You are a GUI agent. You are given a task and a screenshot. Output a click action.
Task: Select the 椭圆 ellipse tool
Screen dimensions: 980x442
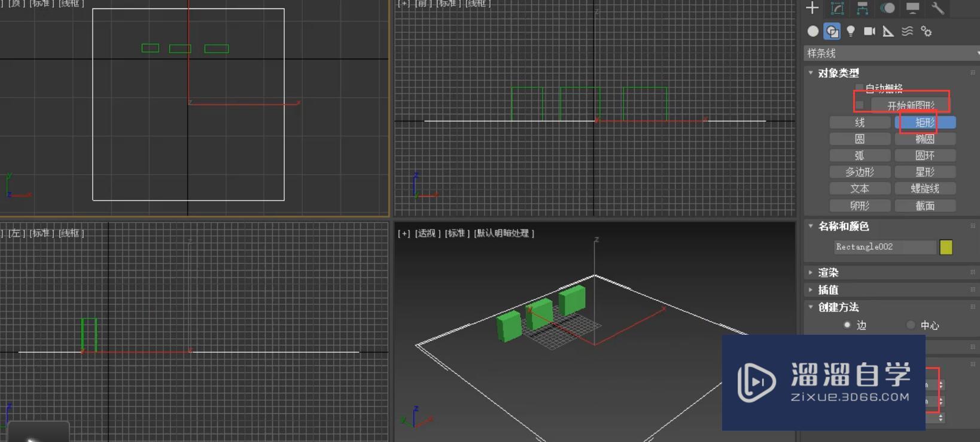click(925, 139)
